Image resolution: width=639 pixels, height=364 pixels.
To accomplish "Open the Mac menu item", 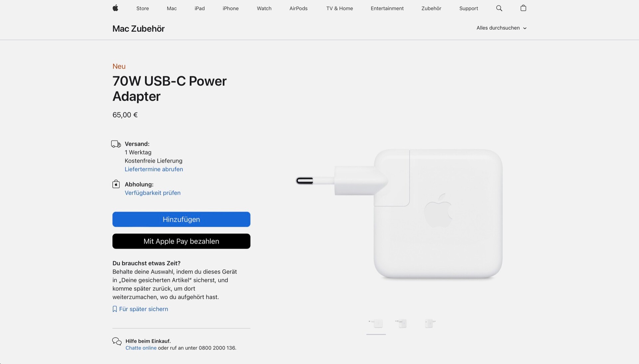I will 172,8.
